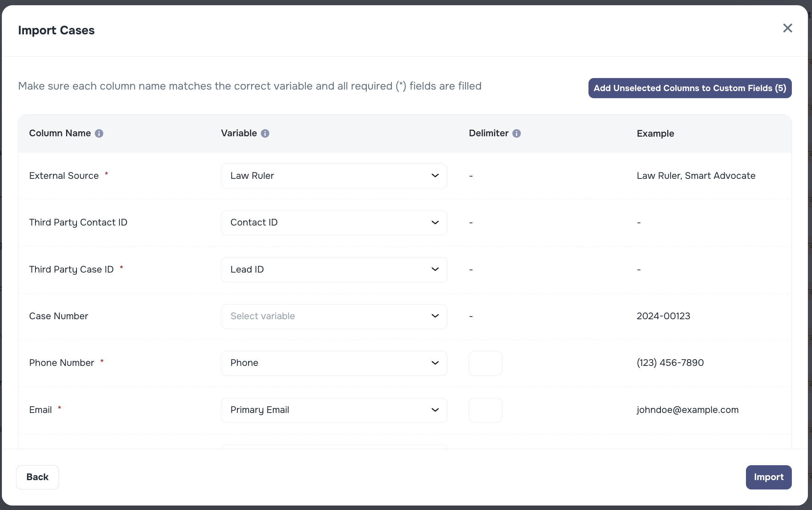Click the chevron on the Primary Email selector
The width and height of the screenshot is (812, 510).
435,410
